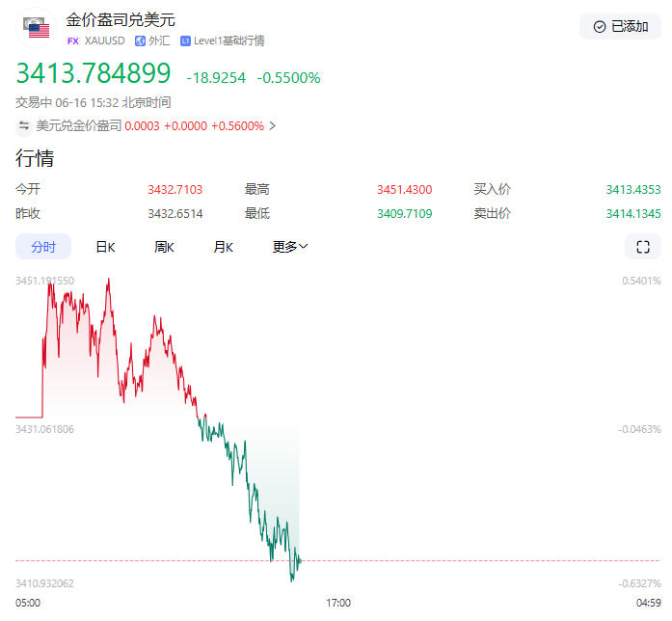Viewport: 672px width, 621px height.
Task: Click the 金价盎司兑美元 title
Action: (x=121, y=19)
